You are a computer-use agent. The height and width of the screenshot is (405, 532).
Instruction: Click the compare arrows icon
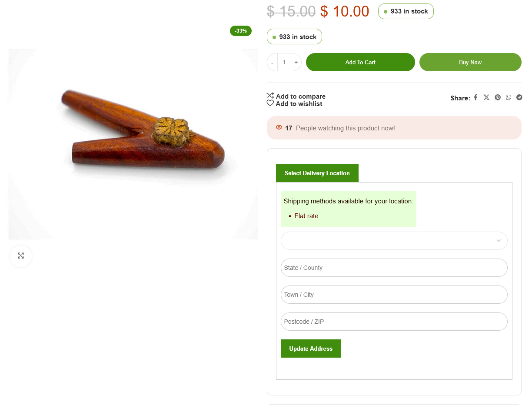click(x=270, y=96)
